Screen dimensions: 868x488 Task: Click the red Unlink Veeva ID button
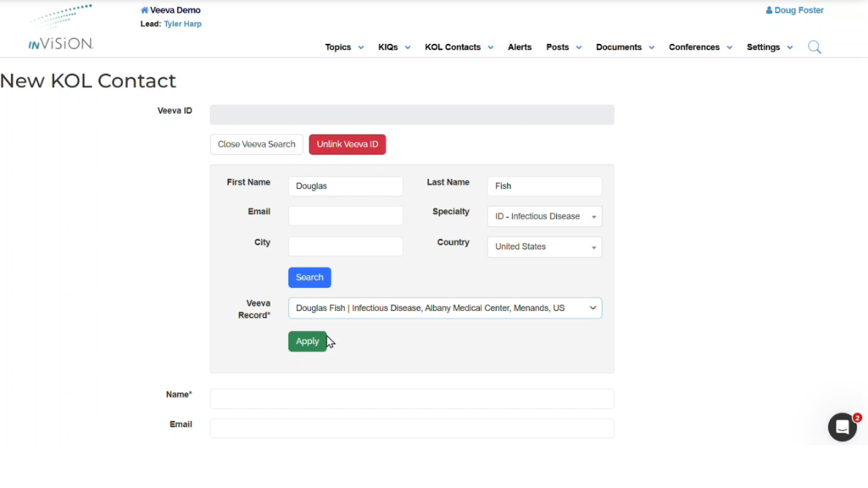click(x=347, y=145)
